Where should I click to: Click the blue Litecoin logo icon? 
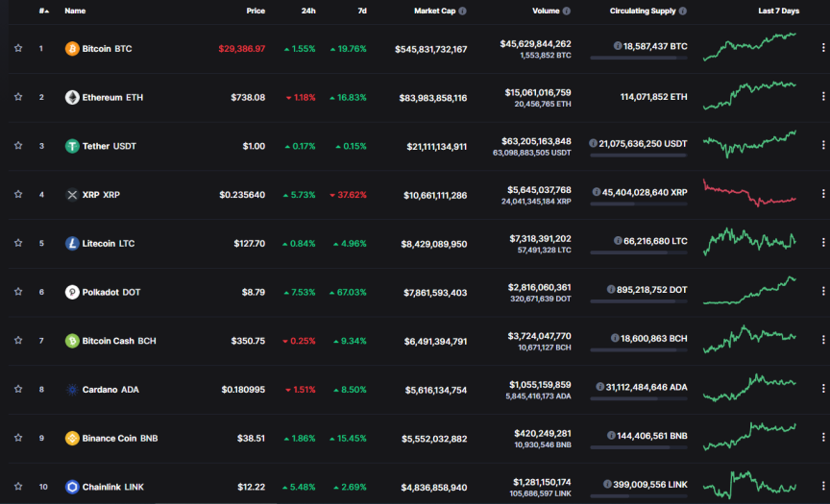(x=72, y=243)
